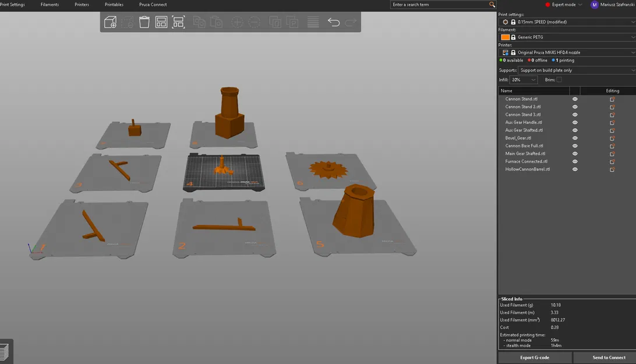
Task: Open the Filaments menu tab
Action: pyautogui.click(x=50, y=5)
